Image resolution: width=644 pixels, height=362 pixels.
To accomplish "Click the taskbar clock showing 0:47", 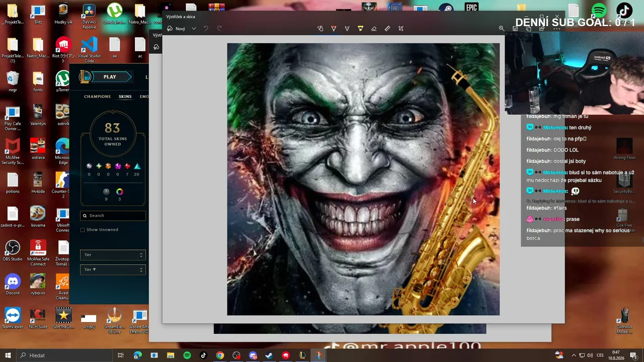I will click(616, 355).
